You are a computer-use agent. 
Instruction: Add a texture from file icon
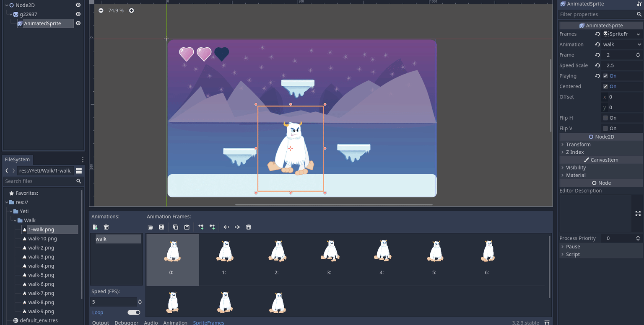[x=150, y=227]
